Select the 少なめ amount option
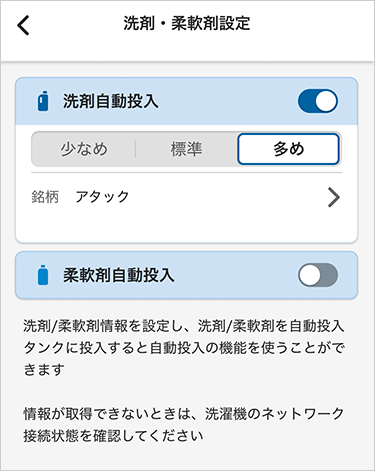Viewport: 375px width, 471px height. click(84, 149)
